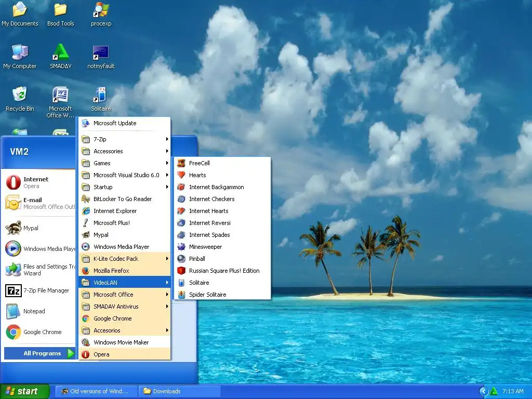Switch to Old versions of Wind... taskbar window

pos(96,391)
